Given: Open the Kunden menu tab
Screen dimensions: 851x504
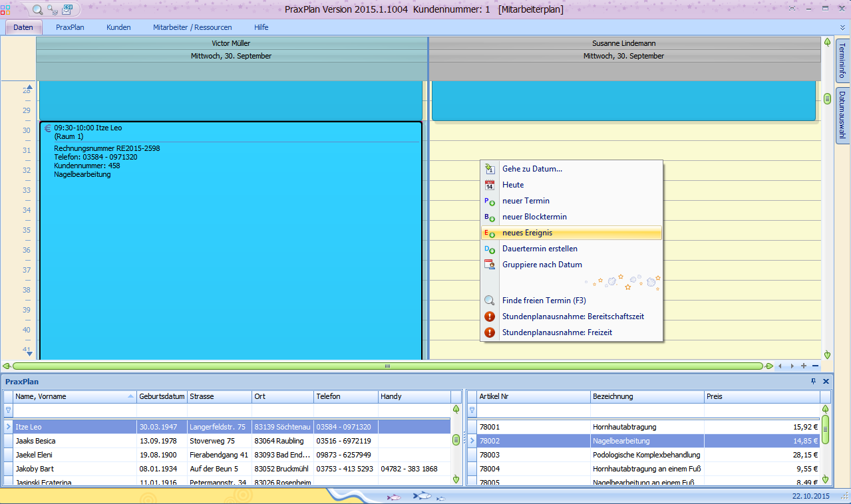Looking at the screenshot, I should [118, 27].
